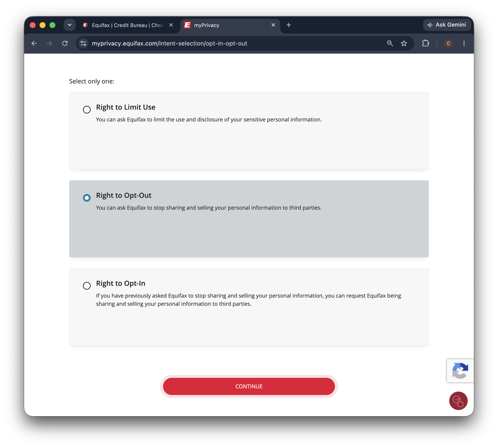
Task: Open the Chrome profile avatar C
Action: pos(448,43)
